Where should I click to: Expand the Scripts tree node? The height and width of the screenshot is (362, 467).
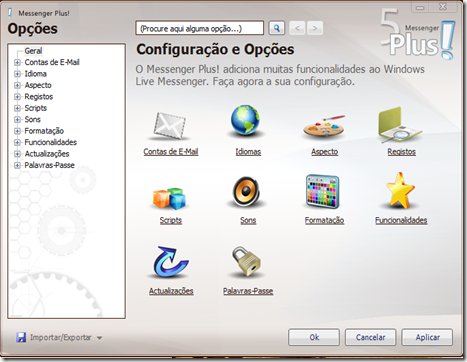point(17,108)
